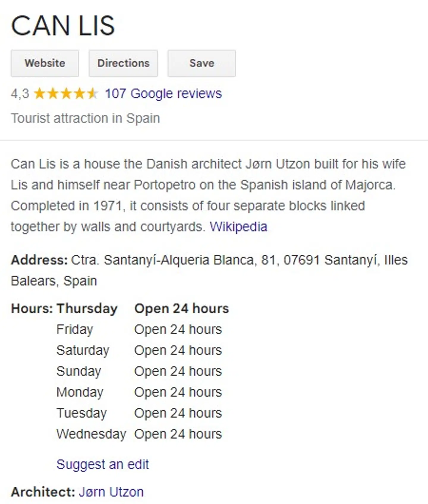Select the Saturday hours entry
428x504 pixels.
139,350
